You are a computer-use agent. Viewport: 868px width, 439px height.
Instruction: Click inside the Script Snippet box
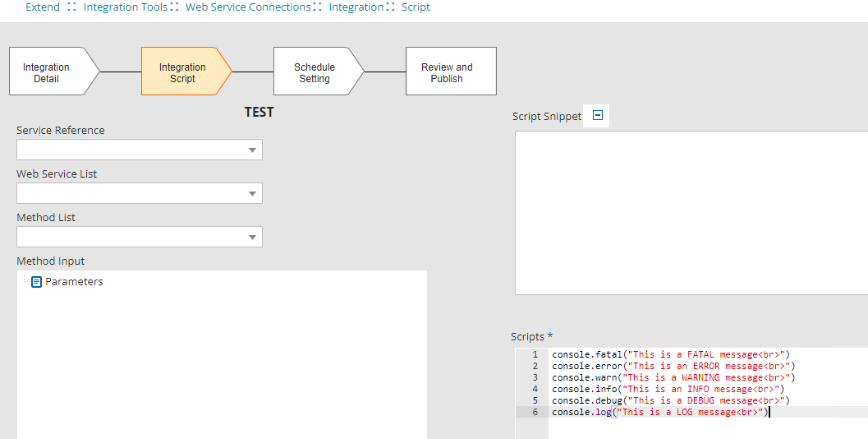tap(690, 212)
